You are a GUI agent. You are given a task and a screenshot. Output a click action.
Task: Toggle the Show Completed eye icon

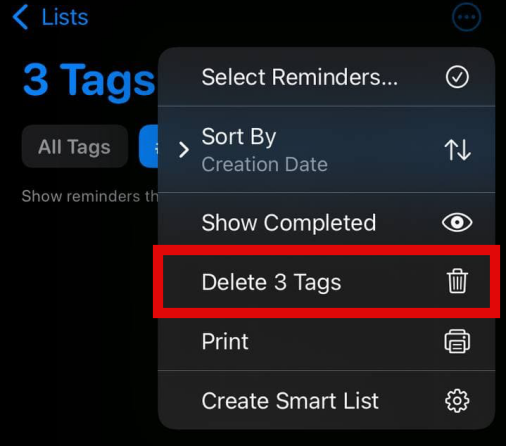457,222
